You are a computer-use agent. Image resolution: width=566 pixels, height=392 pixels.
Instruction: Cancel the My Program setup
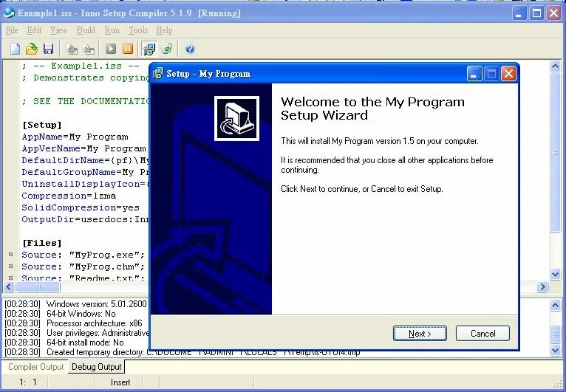click(483, 333)
